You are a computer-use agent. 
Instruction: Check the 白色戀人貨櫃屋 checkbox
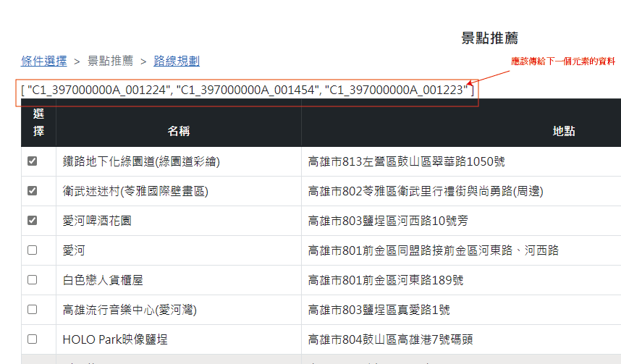point(33,279)
